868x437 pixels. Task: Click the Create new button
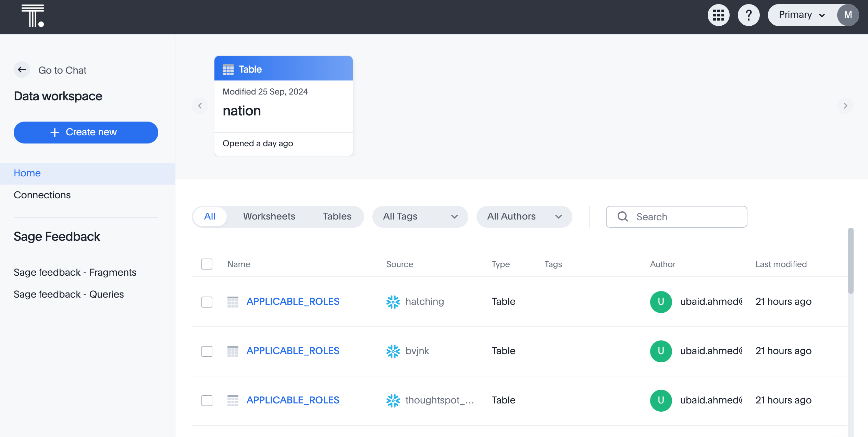click(86, 132)
